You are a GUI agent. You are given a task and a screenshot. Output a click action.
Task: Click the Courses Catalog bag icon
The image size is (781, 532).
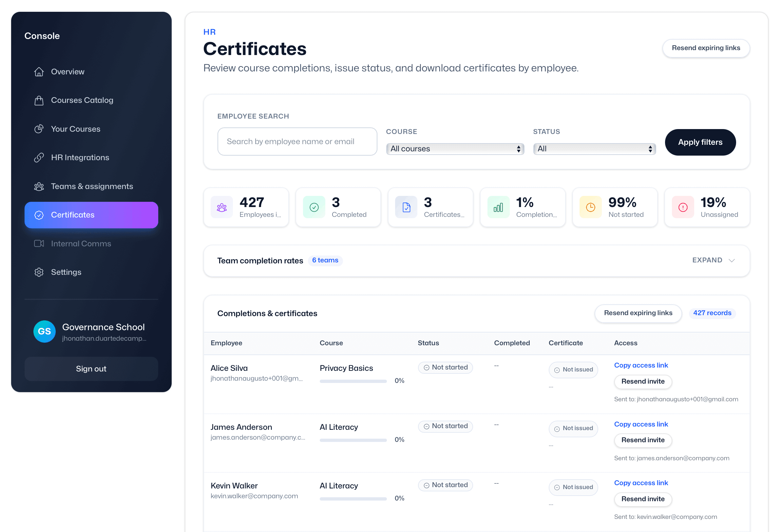(x=39, y=100)
